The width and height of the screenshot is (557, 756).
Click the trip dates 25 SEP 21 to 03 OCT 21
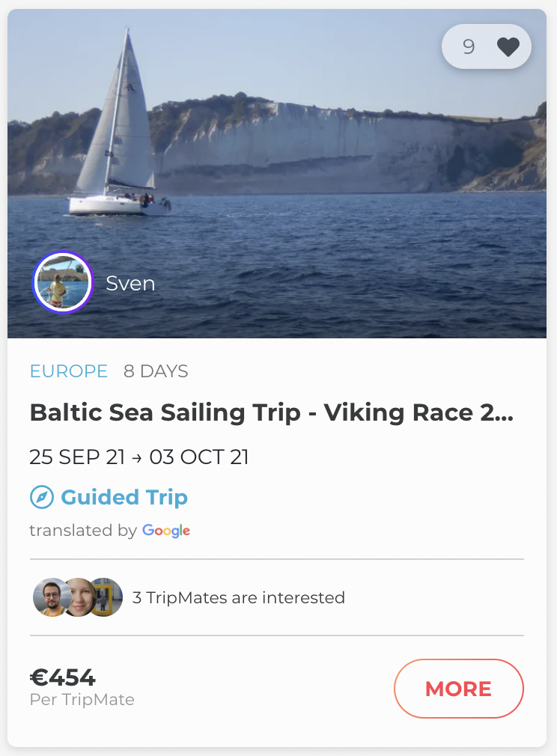coord(139,457)
